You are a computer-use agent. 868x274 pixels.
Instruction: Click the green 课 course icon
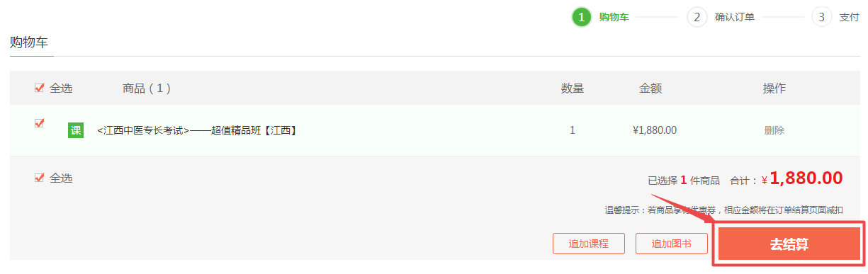click(76, 130)
